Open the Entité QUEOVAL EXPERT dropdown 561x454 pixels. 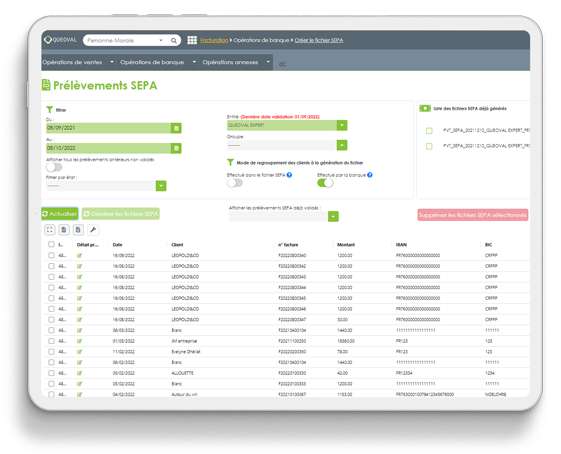[342, 125]
